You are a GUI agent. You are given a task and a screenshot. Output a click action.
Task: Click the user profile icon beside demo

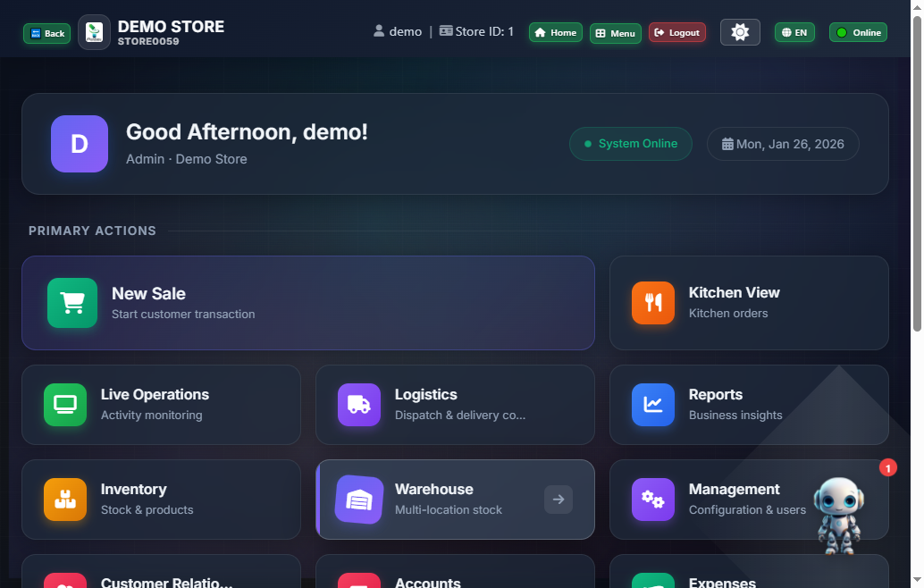point(379,31)
